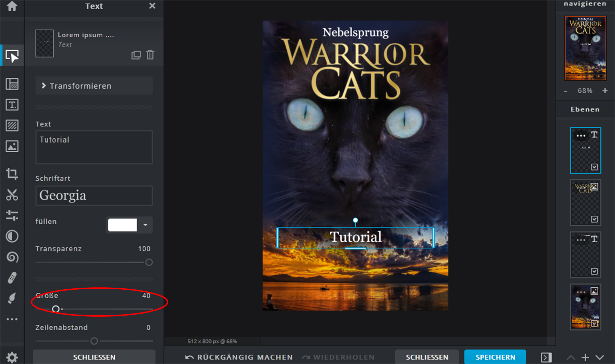Select the Text tool in sidebar
Viewport: 615px width, 364px height.
[12, 105]
